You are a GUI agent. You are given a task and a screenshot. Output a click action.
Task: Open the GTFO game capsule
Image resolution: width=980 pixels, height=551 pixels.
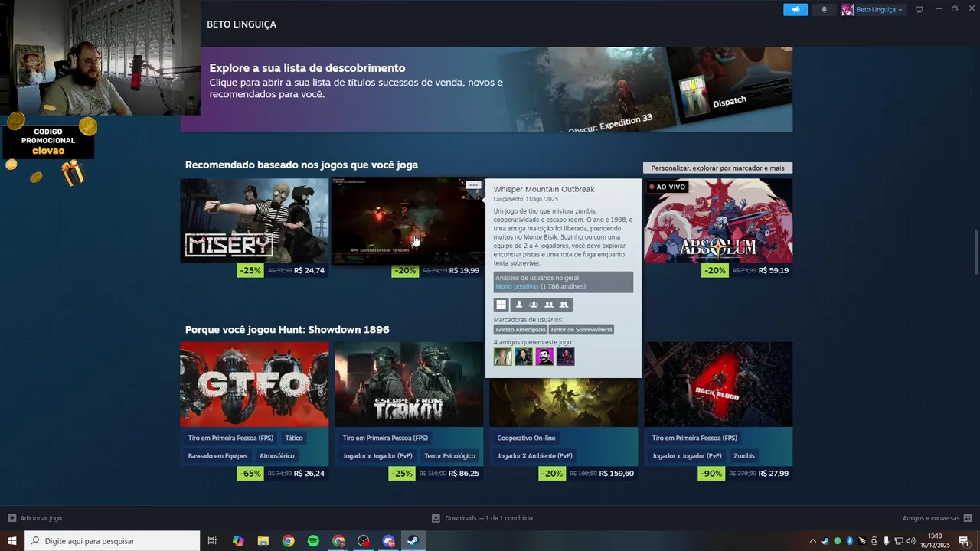click(x=254, y=384)
